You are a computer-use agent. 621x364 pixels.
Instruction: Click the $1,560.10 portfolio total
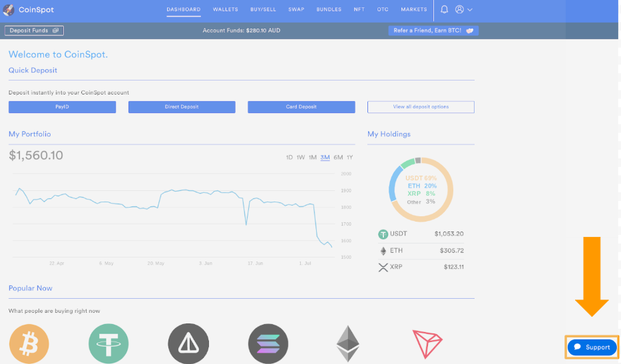point(36,155)
